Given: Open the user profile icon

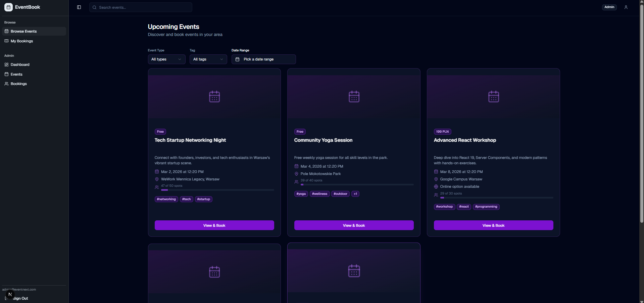Looking at the screenshot, I should (626, 7).
